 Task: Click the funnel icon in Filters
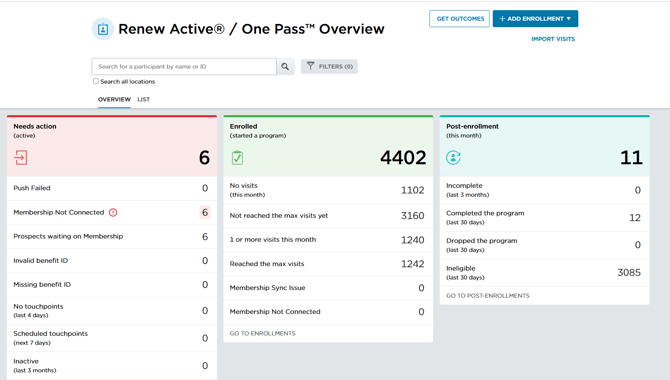click(311, 66)
